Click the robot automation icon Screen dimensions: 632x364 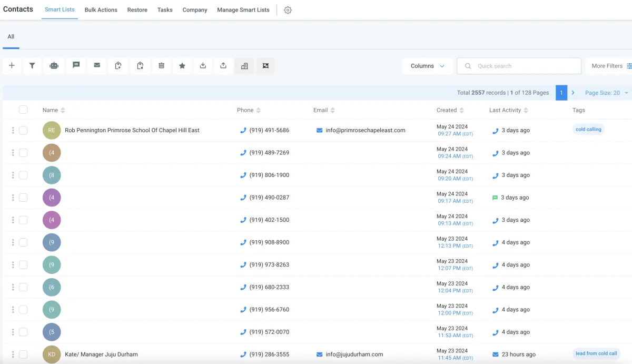[54, 66]
